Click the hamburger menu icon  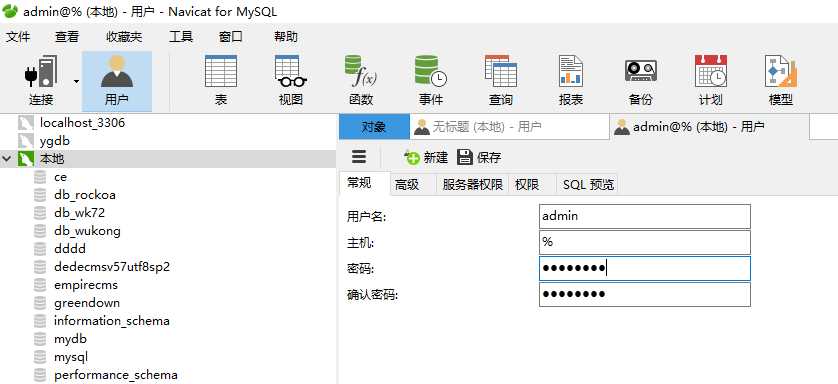tap(359, 156)
